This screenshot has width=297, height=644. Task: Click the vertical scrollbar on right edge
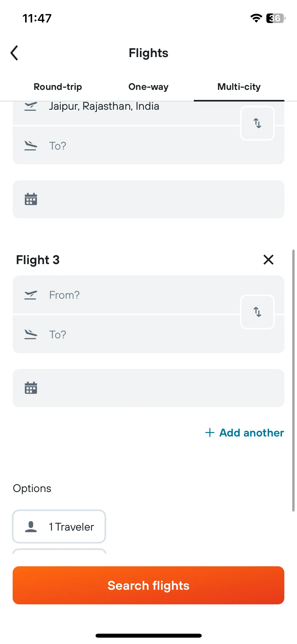point(293,381)
